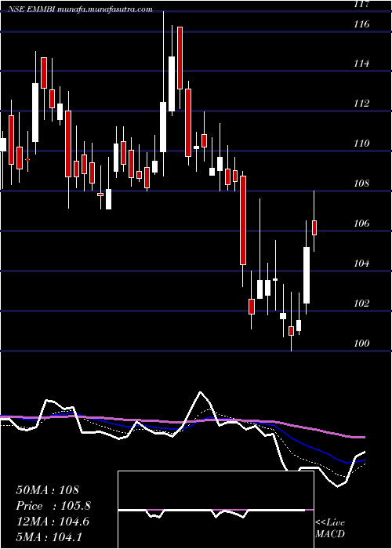The height and width of the screenshot is (549, 392).
Task: Click the 108 price axis label
Action: coord(361,184)
